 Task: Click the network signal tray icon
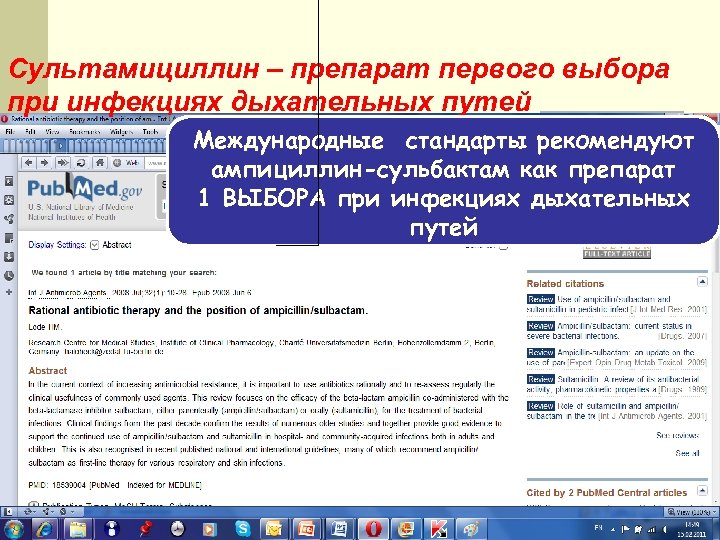(x=651, y=529)
